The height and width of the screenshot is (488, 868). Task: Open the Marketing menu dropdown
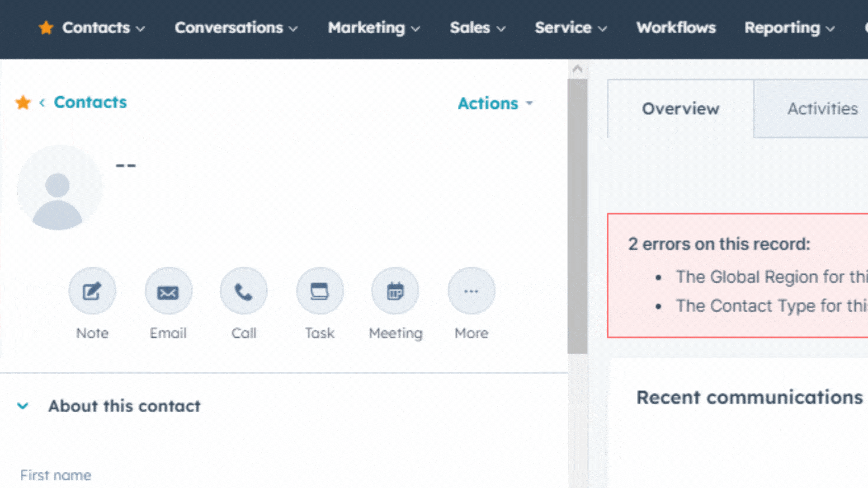[x=374, y=28]
